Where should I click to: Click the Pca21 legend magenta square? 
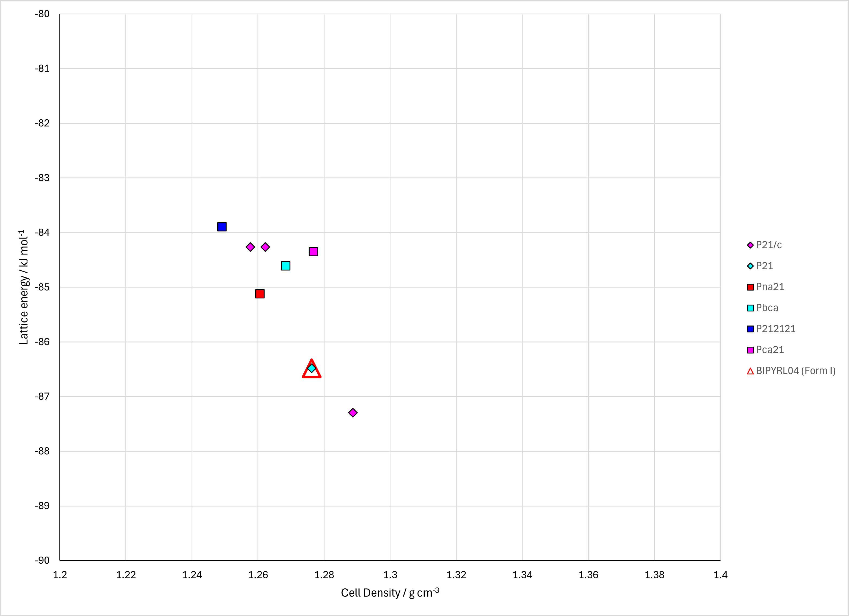click(750, 350)
